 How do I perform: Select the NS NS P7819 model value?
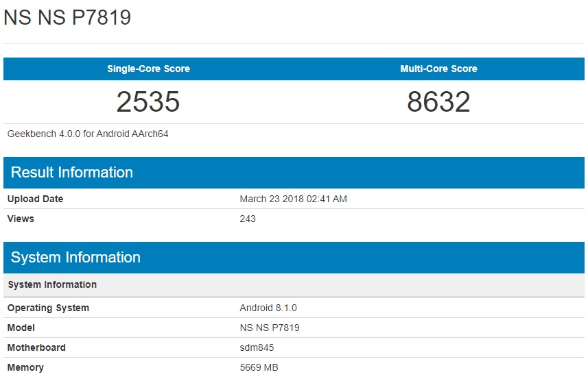click(270, 328)
